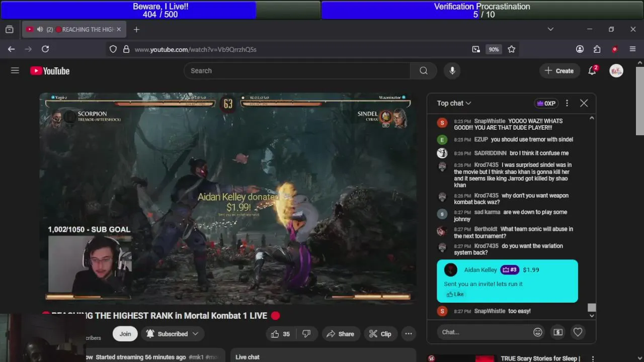Viewport: 644px width, 362px height.
Task: Click the sad karma chat avatar
Action: click(442, 214)
